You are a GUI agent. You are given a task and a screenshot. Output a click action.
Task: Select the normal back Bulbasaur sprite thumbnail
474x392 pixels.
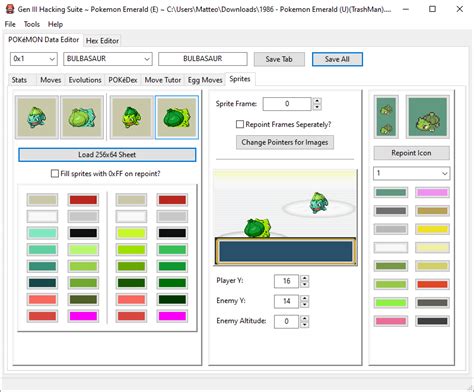(x=82, y=117)
